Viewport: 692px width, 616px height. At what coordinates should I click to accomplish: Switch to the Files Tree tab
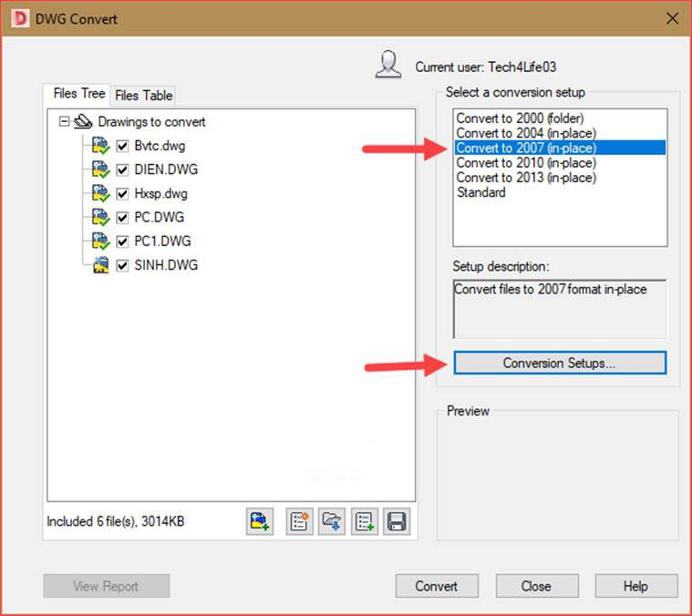pyautogui.click(x=78, y=94)
